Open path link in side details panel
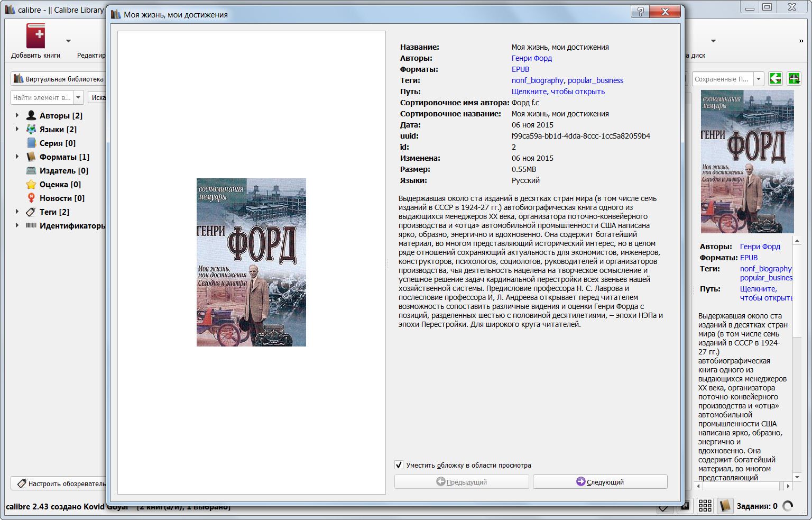 click(x=766, y=293)
